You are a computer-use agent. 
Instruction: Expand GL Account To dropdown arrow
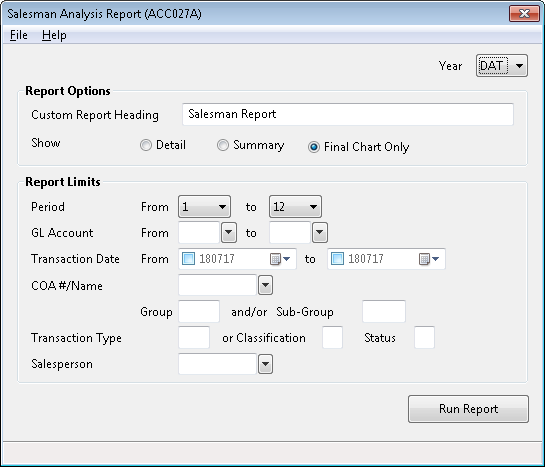point(320,232)
